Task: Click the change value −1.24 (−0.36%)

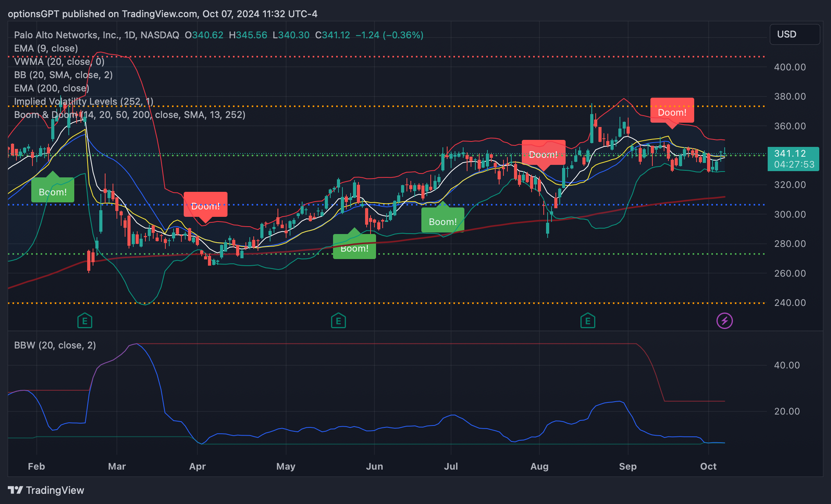Action: click(x=390, y=35)
